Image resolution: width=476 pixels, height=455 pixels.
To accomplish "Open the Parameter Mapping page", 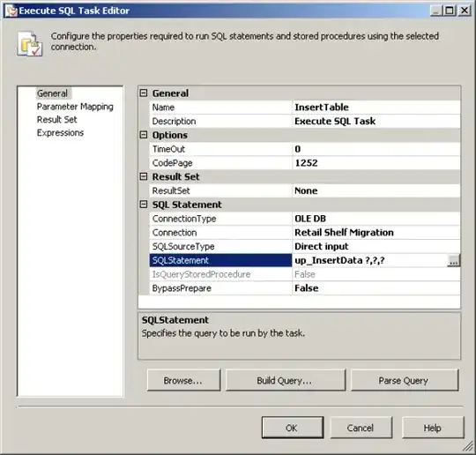I will coord(75,107).
